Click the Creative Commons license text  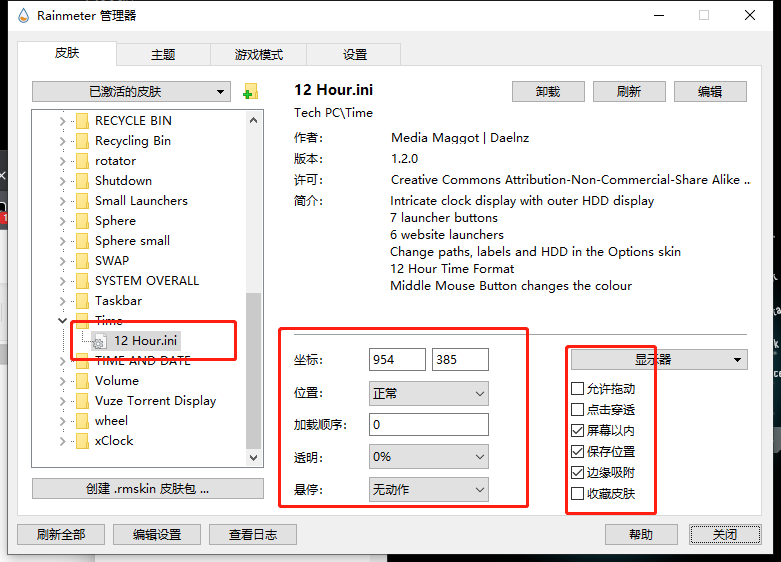(570, 180)
